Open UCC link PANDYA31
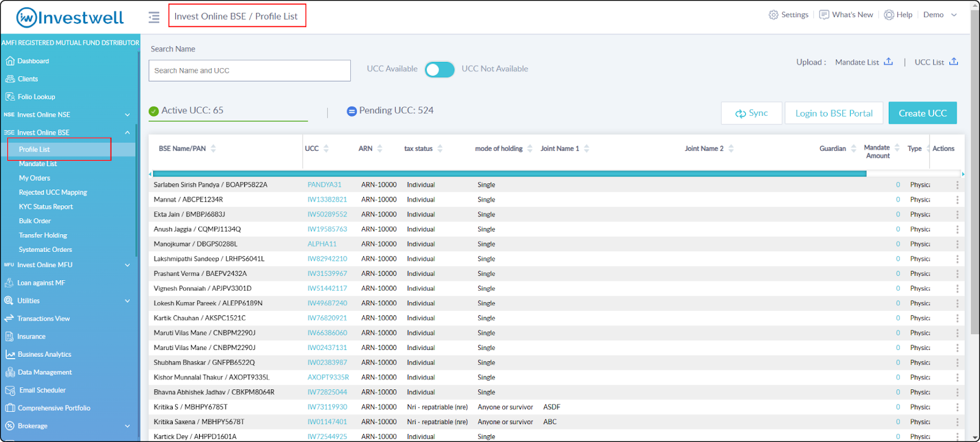Image resolution: width=980 pixels, height=442 pixels. [x=325, y=185]
